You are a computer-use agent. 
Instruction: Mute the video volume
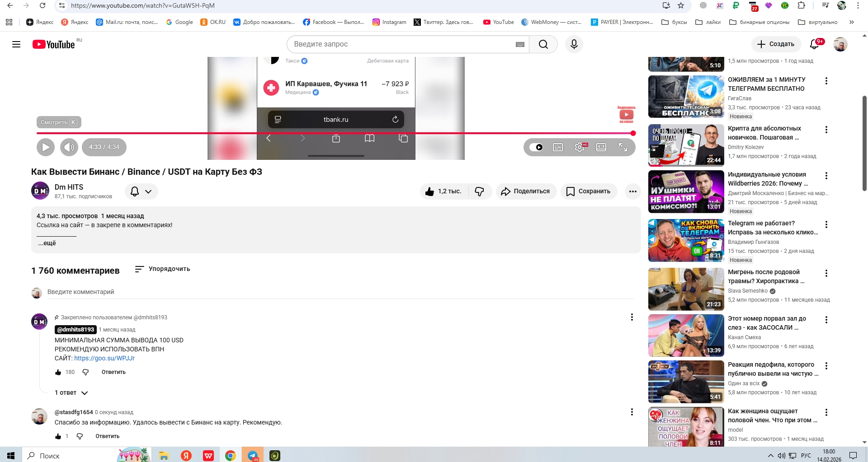point(69,147)
